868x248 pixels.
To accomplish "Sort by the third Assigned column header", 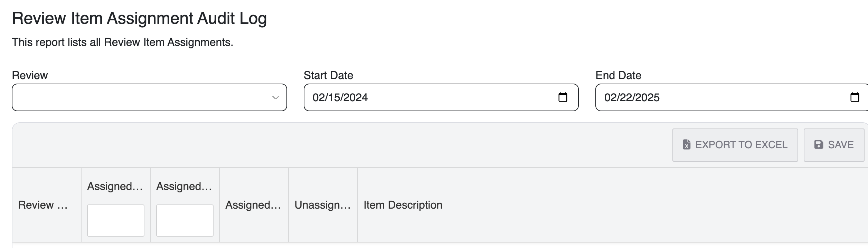I will click(253, 205).
